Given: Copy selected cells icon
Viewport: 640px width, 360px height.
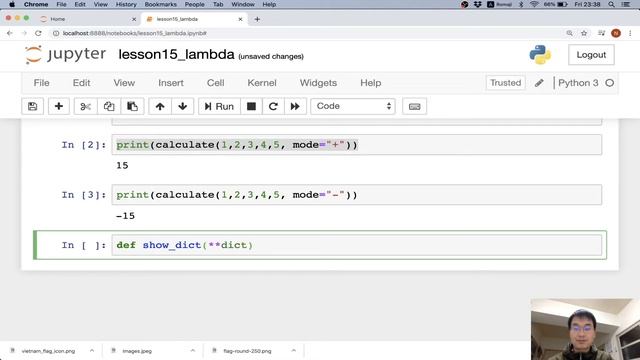Looking at the screenshot, I should tap(109, 107).
